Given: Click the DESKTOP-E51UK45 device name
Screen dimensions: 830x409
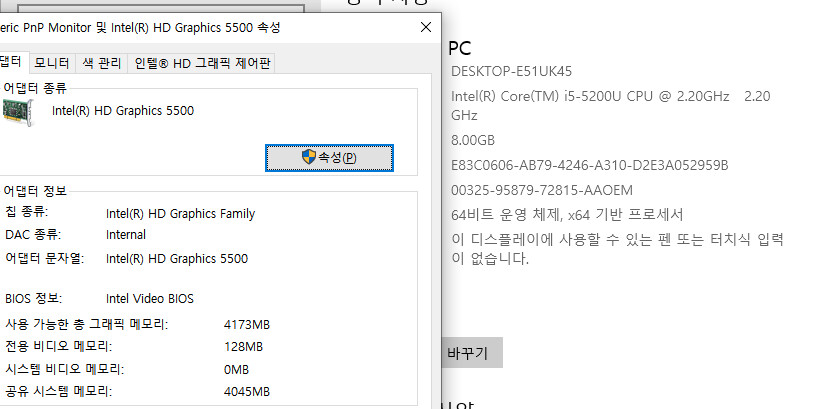Looking at the screenshot, I should (511, 71).
